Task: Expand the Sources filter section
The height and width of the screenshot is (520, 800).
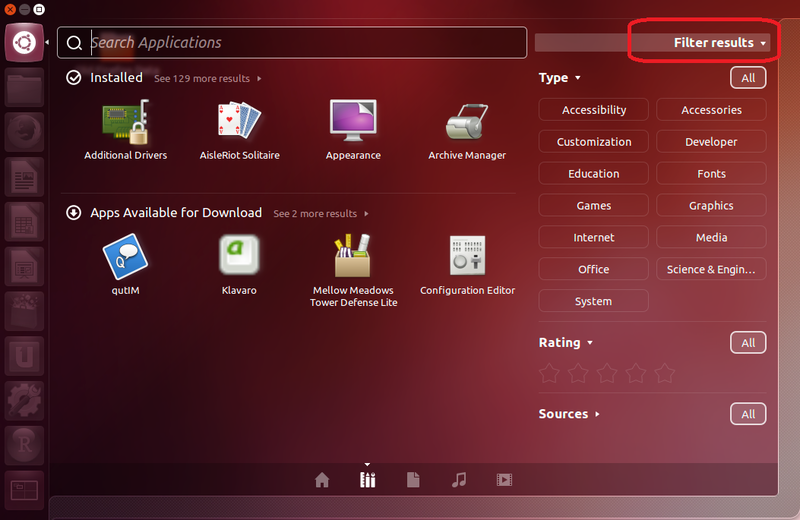Action: [x=569, y=414]
